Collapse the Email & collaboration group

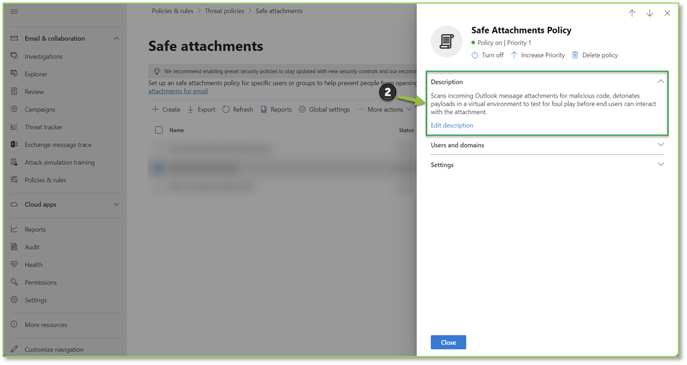pos(116,39)
